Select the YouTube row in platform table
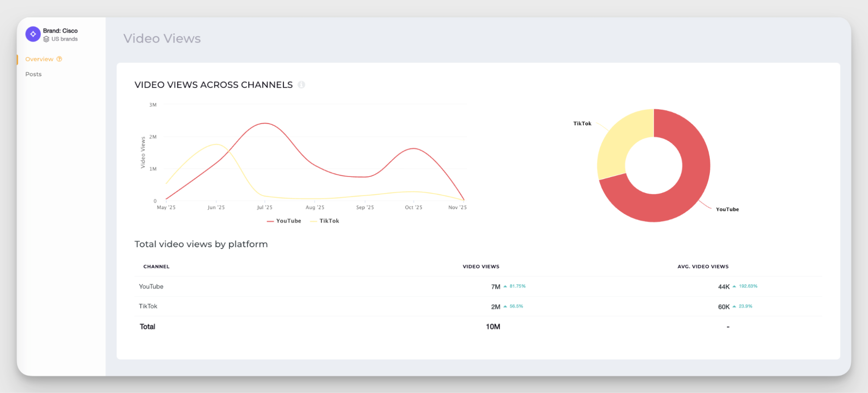Image resolution: width=868 pixels, height=393 pixels. 151,286
